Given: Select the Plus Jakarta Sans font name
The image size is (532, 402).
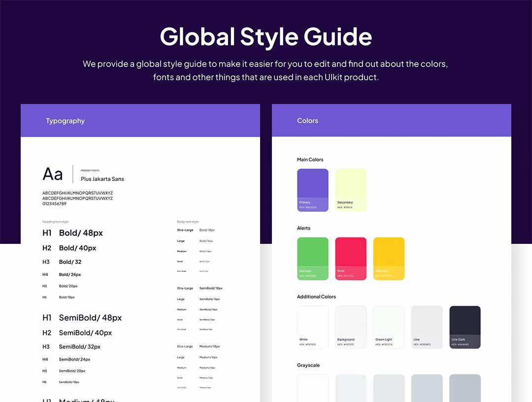Looking at the screenshot, I should [102, 179].
